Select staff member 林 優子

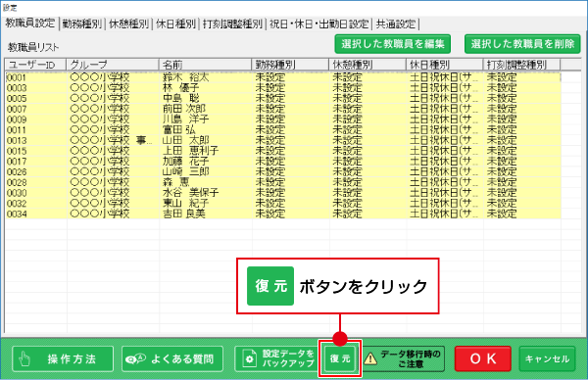(x=283, y=88)
